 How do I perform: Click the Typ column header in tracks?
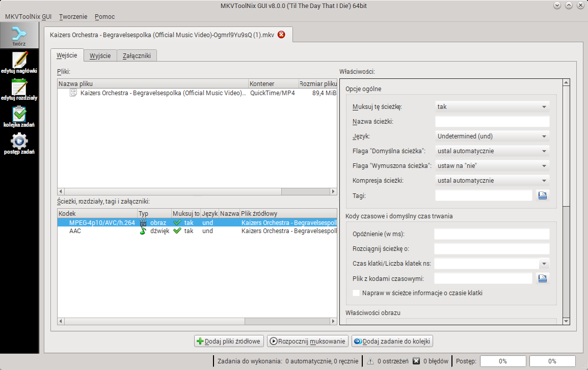(x=154, y=213)
